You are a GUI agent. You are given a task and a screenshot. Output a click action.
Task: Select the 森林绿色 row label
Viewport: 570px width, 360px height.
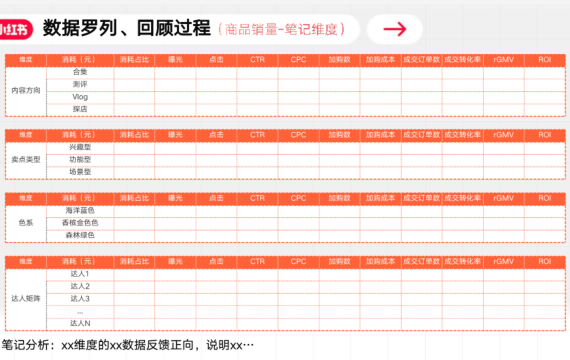[80, 235]
